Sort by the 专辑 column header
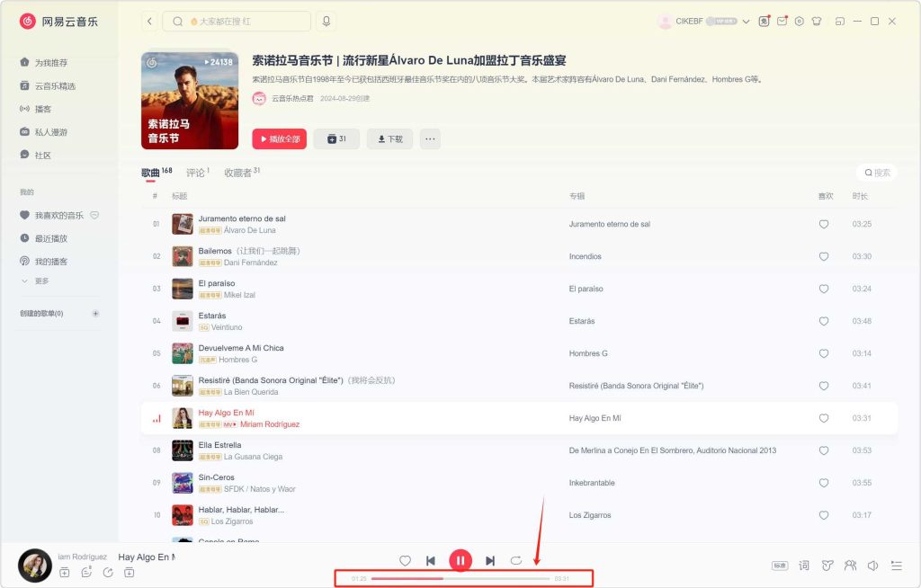 577,196
